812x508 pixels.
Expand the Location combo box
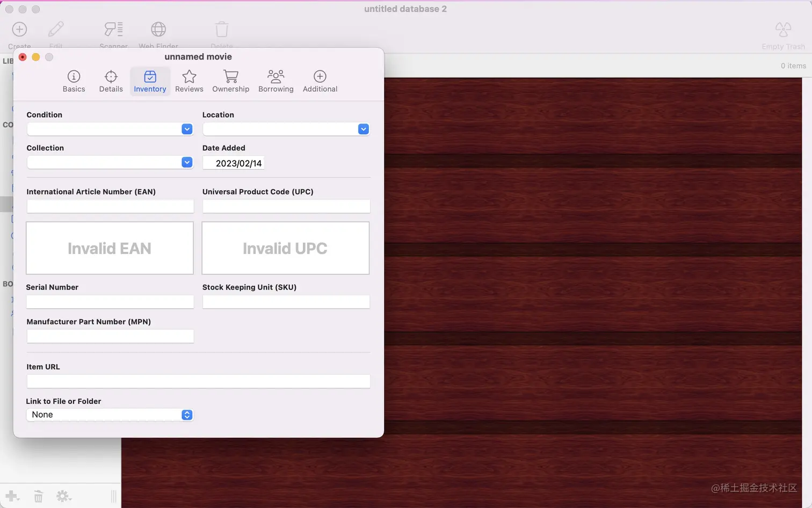pyautogui.click(x=364, y=129)
